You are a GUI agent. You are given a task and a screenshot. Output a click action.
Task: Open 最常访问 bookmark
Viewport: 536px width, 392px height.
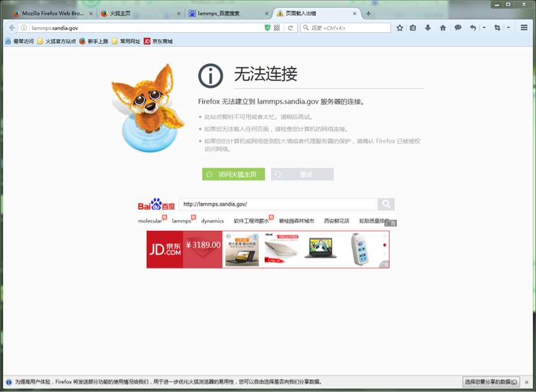click(19, 41)
